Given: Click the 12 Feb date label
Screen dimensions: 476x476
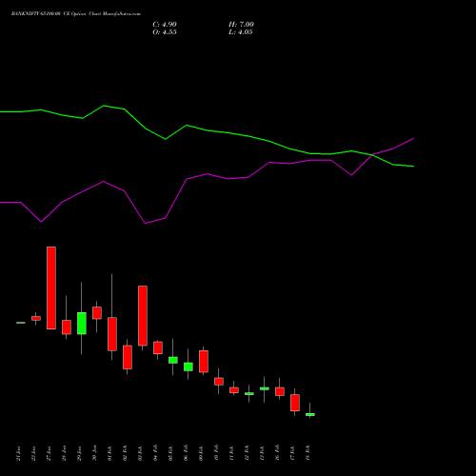Looking at the screenshot, I should click(248, 453).
